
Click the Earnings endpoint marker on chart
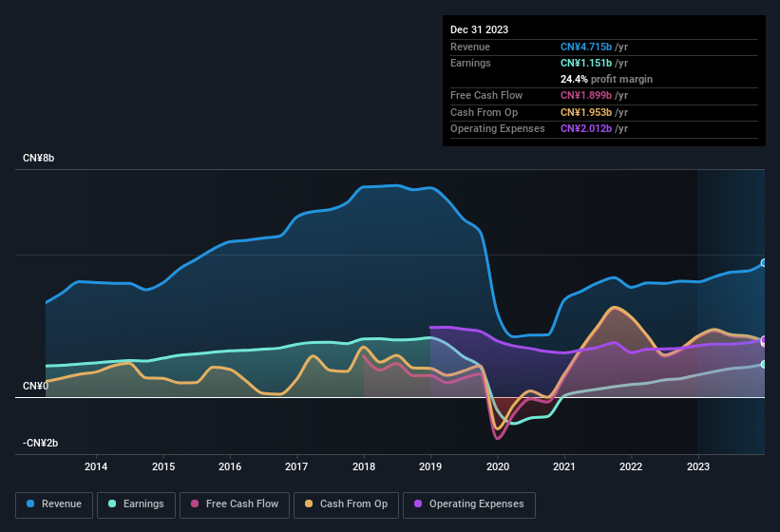point(764,365)
